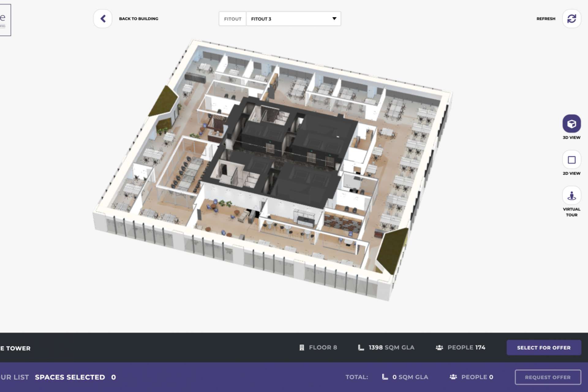Click the people icon beside People 174
The height and width of the screenshot is (392, 588).
tap(439, 348)
